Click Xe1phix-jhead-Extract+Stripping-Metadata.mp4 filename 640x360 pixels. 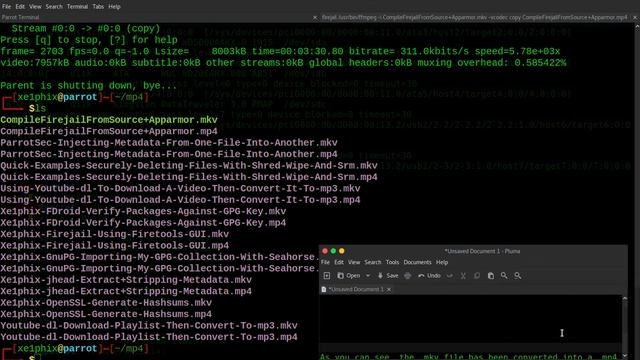(x=126, y=291)
